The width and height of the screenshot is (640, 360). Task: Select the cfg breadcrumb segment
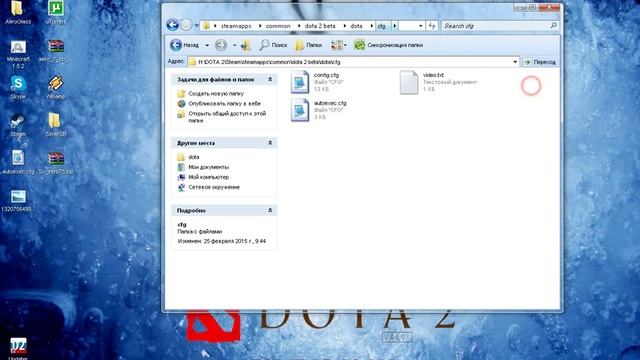[x=381, y=26]
